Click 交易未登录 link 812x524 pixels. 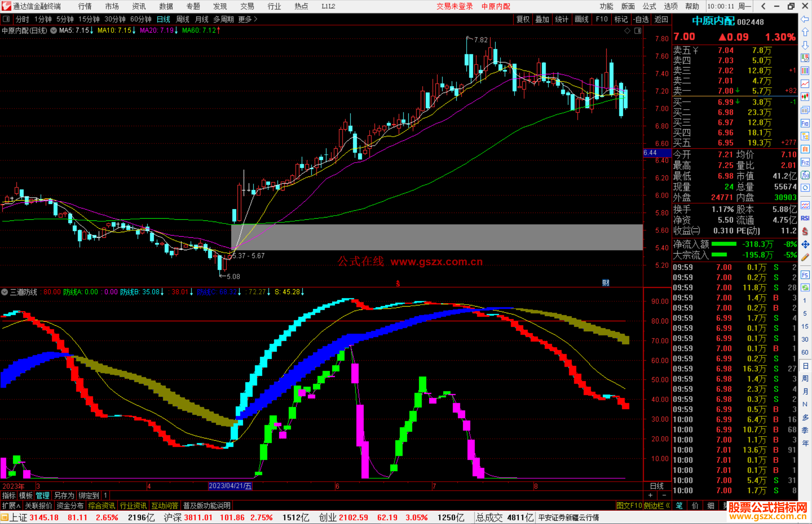(454, 6)
